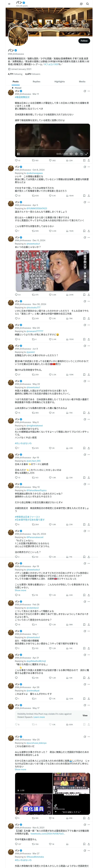Click the Follow button

[x=84, y=41]
